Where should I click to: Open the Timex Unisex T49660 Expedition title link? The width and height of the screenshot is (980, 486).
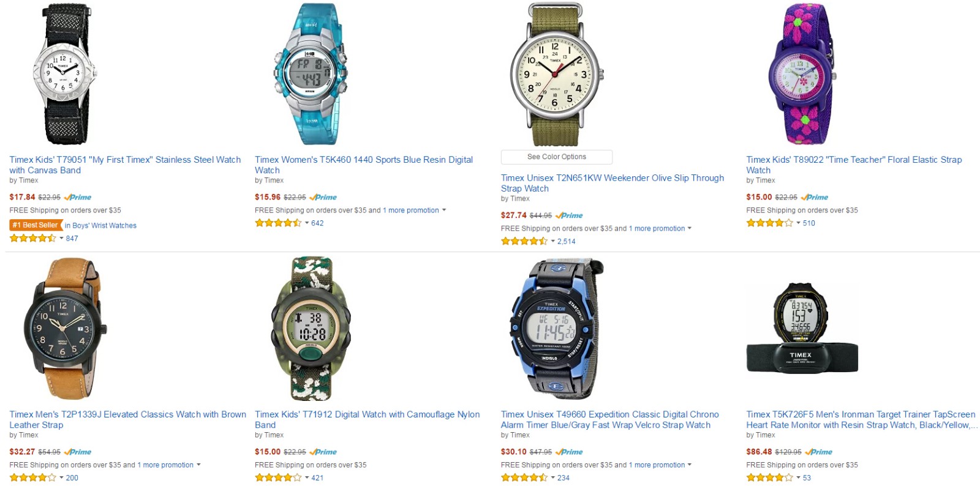(x=609, y=419)
